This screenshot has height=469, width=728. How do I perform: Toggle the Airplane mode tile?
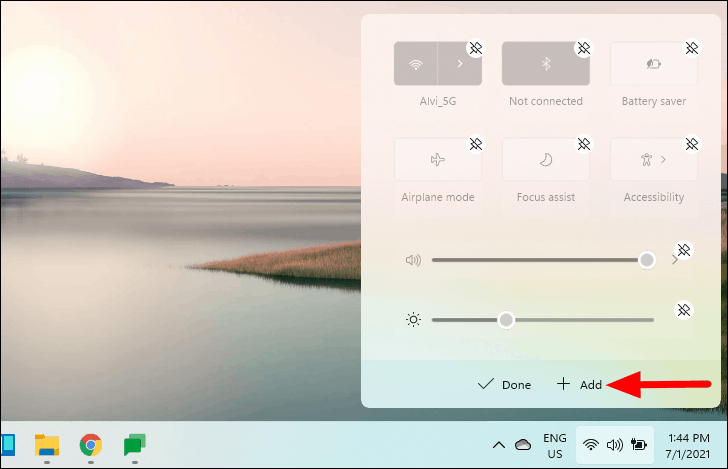coord(438,160)
